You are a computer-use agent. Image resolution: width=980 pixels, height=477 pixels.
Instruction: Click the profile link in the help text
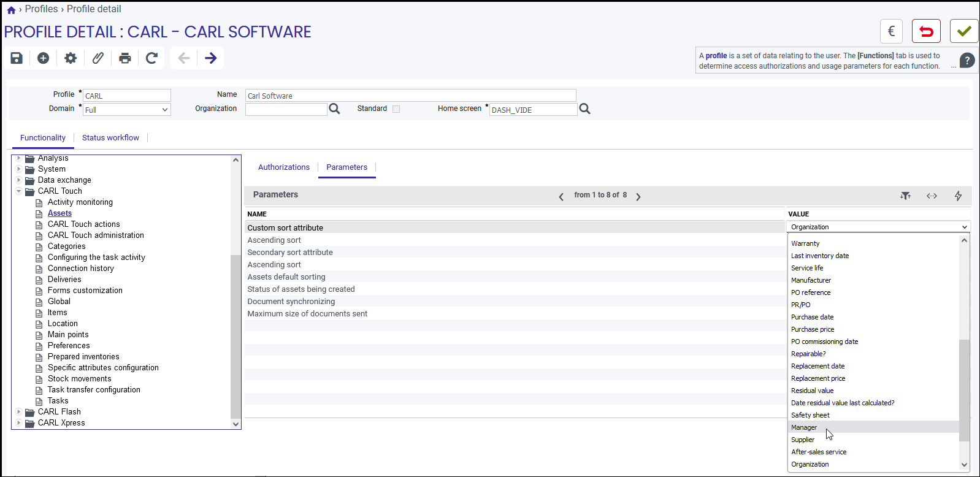[716, 56]
